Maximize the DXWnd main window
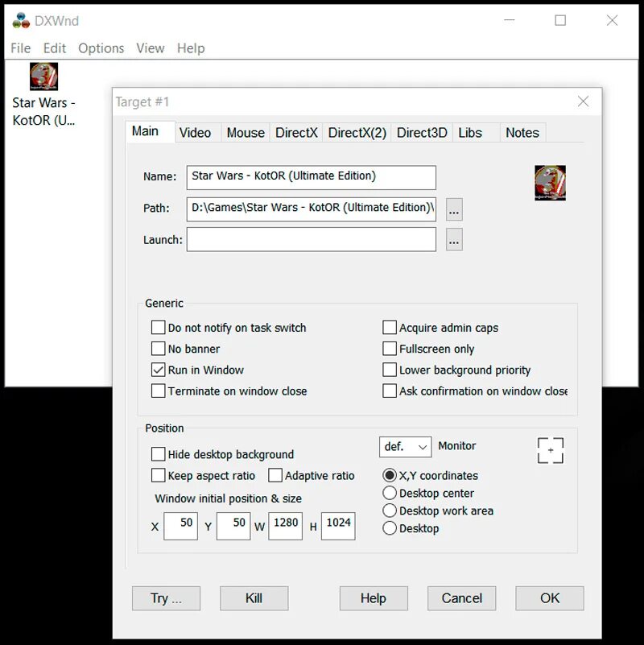The height and width of the screenshot is (645, 644). point(560,20)
